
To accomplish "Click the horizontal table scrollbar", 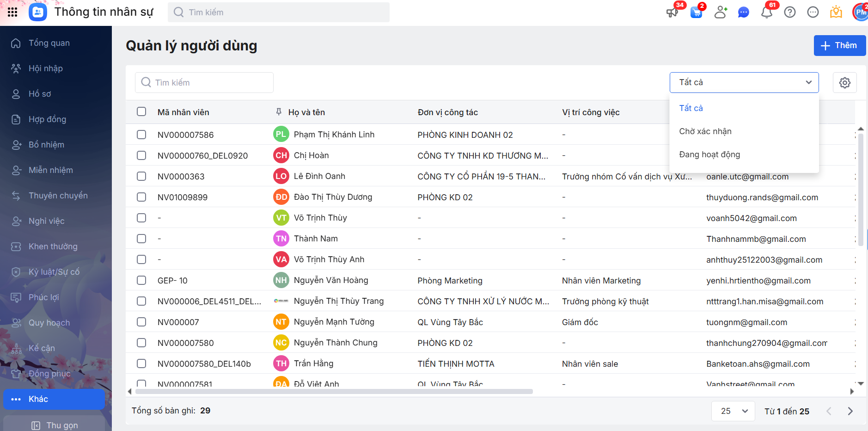I will (x=334, y=392).
